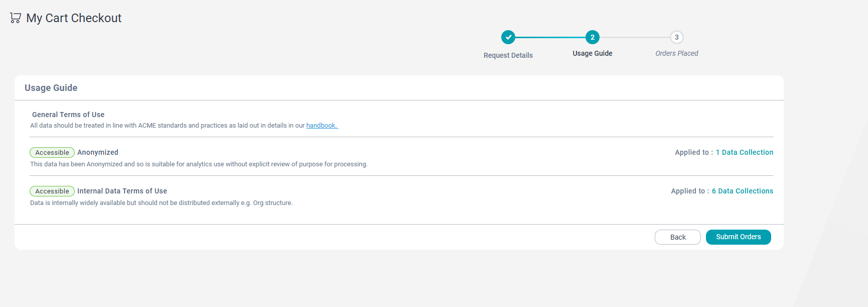
Task: Click the Anonymized description sentence
Action: tap(199, 164)
